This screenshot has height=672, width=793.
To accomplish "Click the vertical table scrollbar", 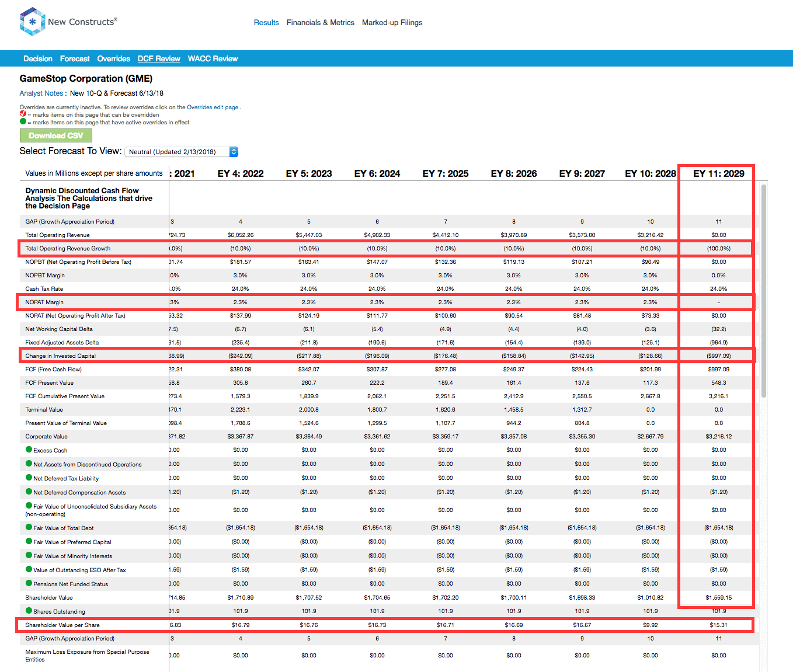I will tap(763, 291).
